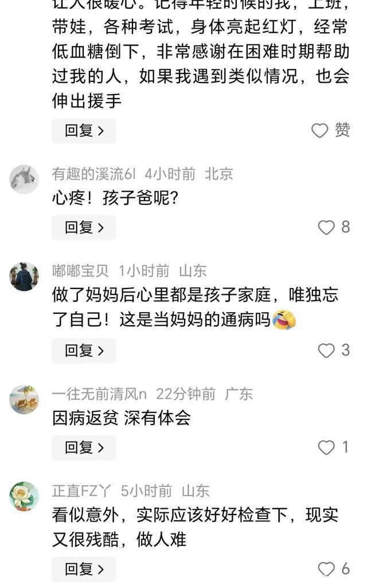Open 一往无前清风n beach avatar
The image size is (367, 588).
[x=24, y=399]
